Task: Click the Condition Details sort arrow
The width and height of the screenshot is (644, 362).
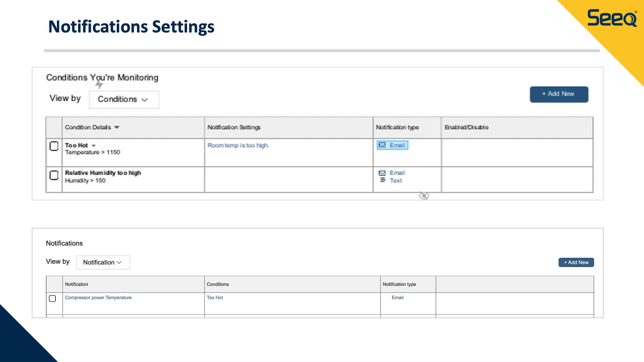Action: (117, 127)
